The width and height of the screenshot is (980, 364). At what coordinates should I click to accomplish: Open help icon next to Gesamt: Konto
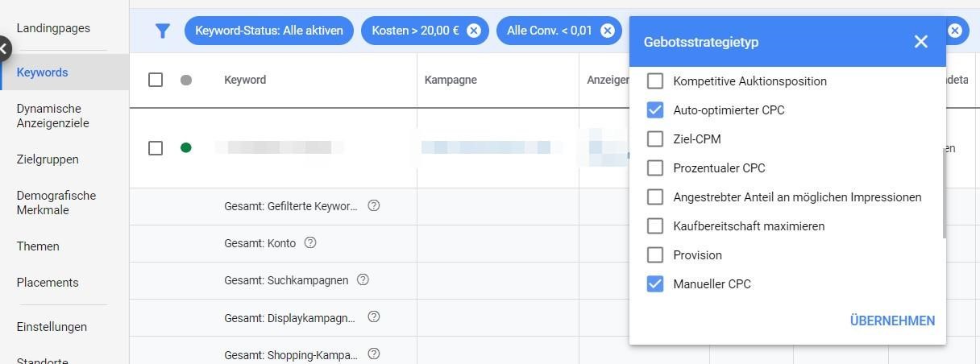click(310, 242)
